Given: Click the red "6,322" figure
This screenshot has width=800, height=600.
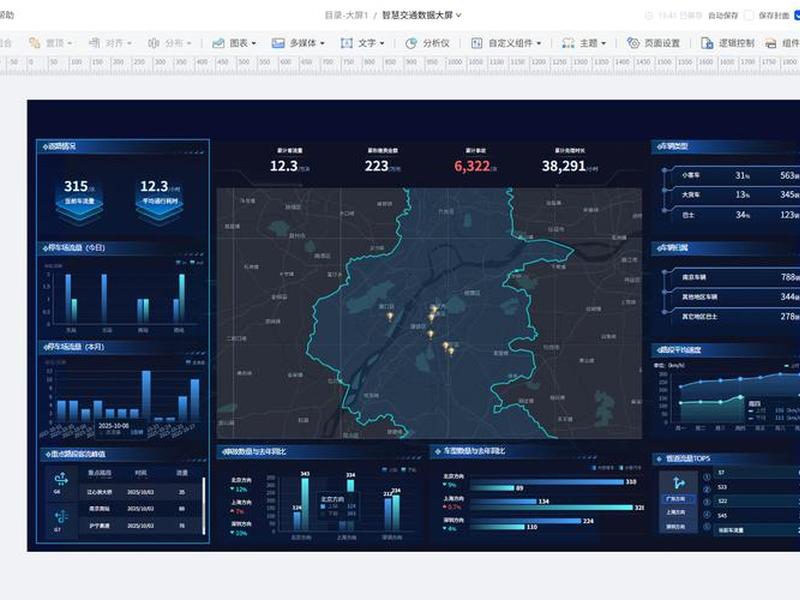Looking at the screenshot, I should click(472, 166).
